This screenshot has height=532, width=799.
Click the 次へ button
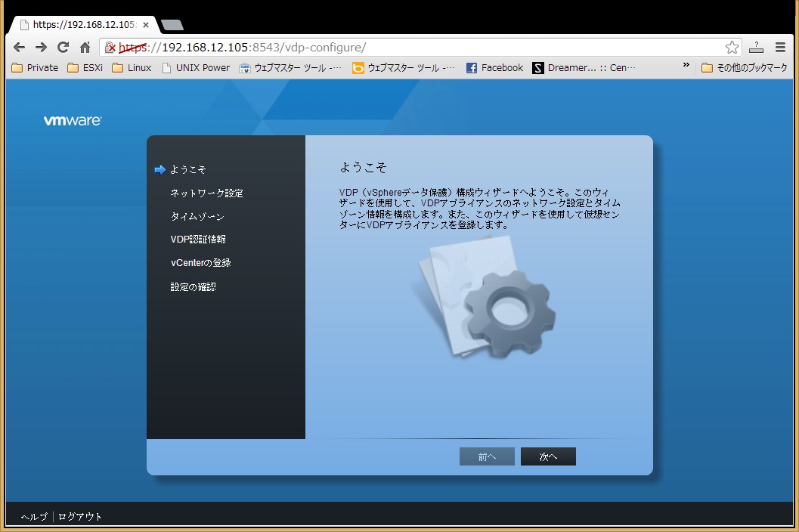coord(548,456)
